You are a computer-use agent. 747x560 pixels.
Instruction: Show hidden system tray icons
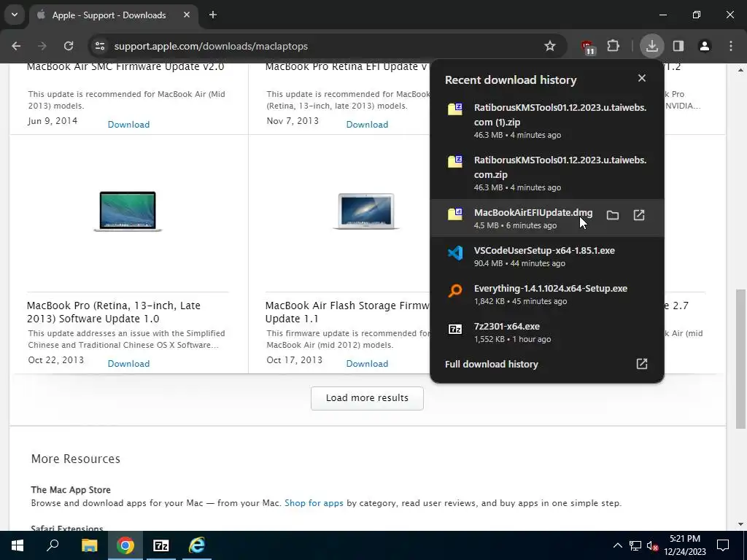coord(617,545)
